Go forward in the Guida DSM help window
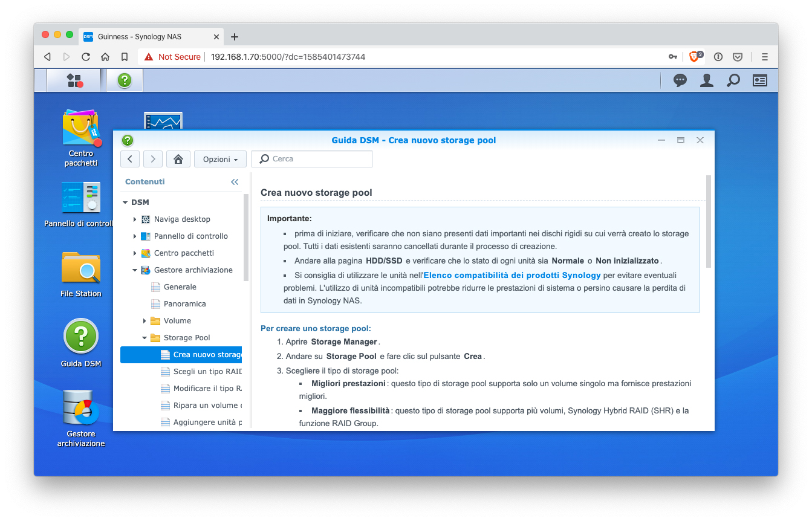The image size is (812, 521). (x=153, y=159)
